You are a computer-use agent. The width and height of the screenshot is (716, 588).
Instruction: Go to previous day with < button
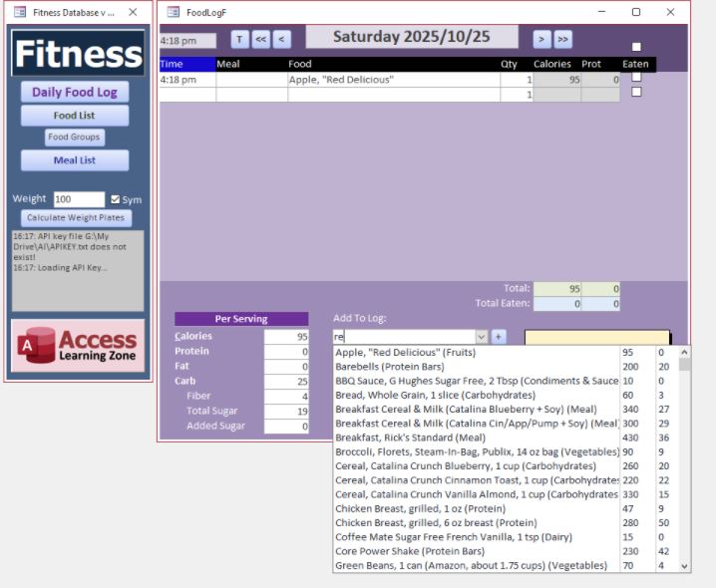click(281, 40)
